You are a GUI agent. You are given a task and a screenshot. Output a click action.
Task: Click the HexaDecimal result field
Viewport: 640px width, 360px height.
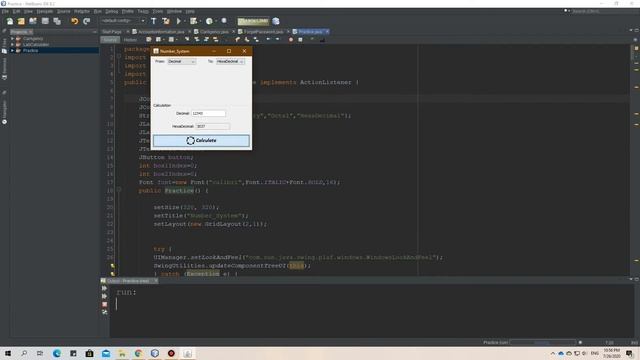coord(212,127)
